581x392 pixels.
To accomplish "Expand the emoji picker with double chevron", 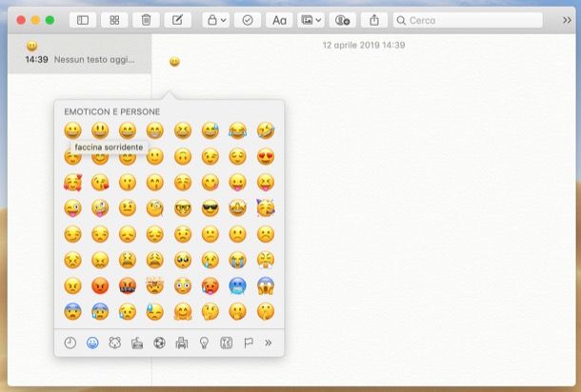I will [x=269, y=343].
